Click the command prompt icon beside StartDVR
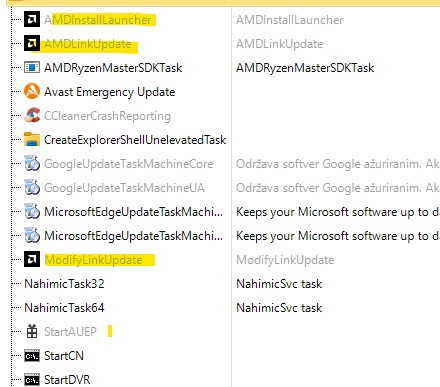 (x=32, y=380)
